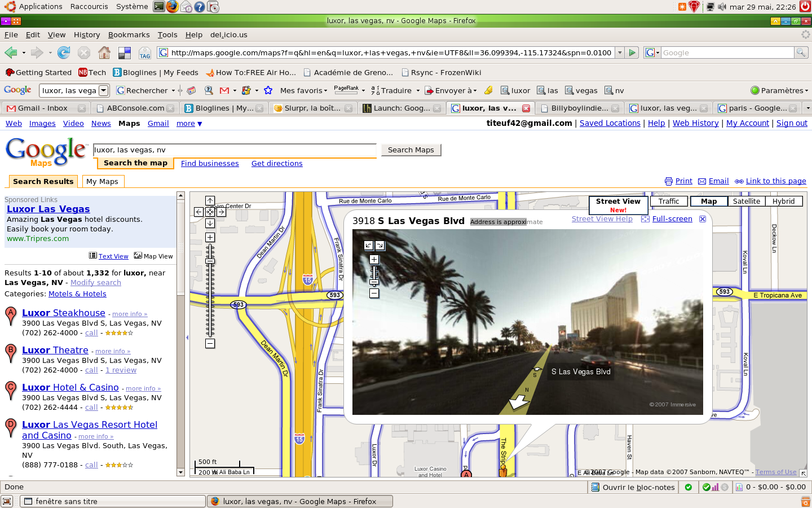The image size is (812, 508).
Task: Toggle the Traffic map overlay
Action: (x=669, y=201)
